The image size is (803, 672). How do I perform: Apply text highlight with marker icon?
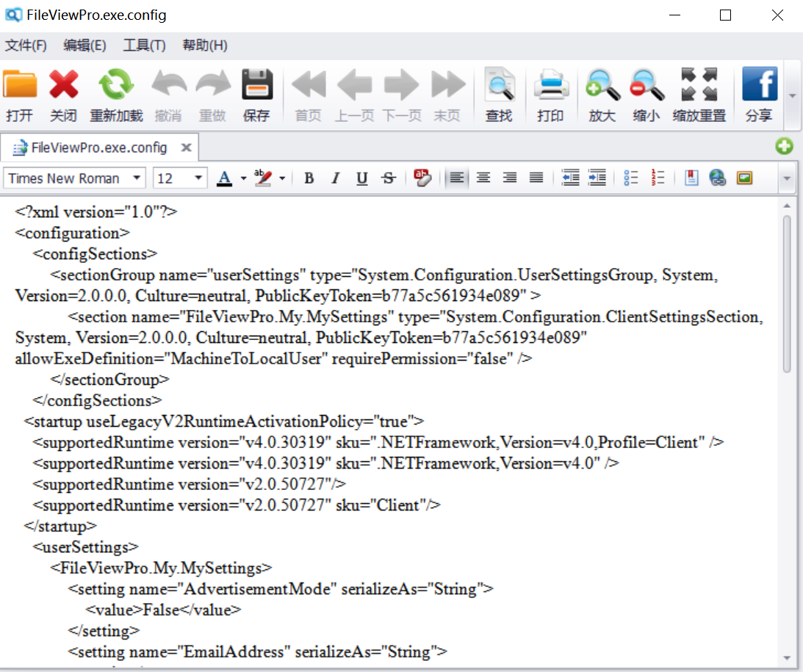(x=263, y=178)
